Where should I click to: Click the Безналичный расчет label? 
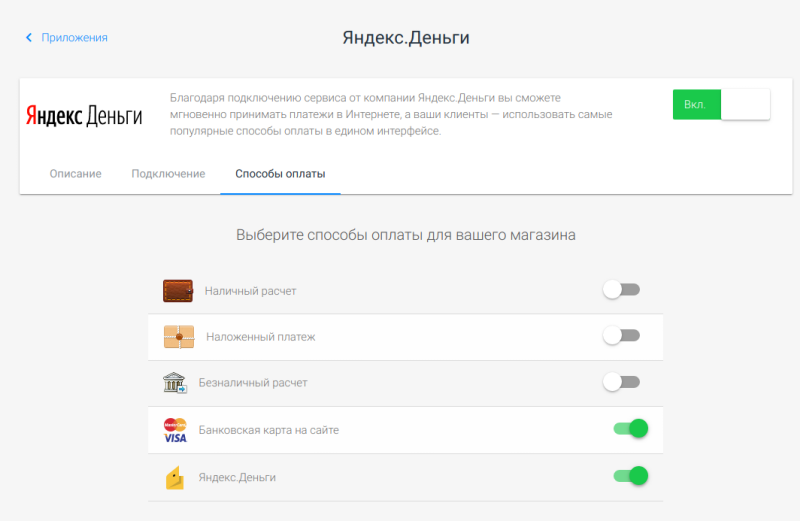click(x=253, y=383)
